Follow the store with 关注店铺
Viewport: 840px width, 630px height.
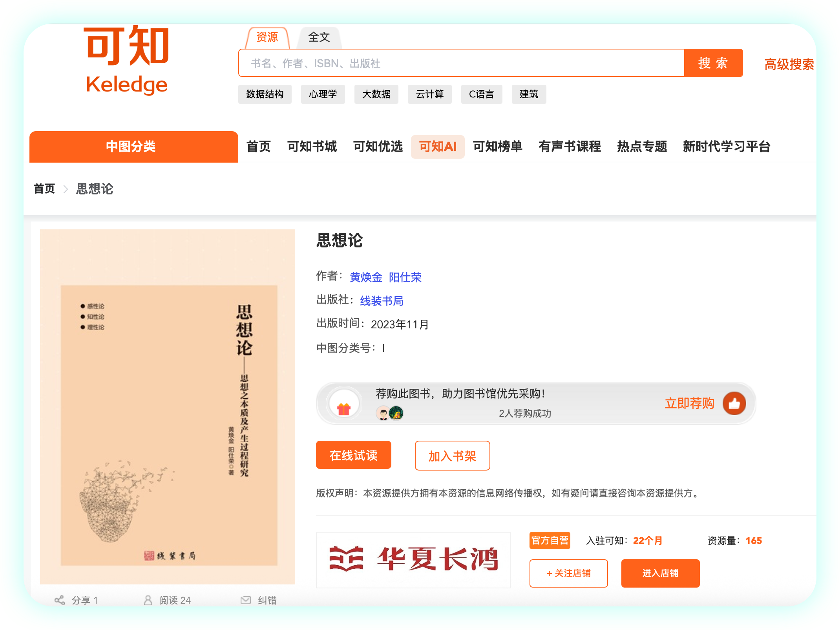pyautogui.click(x=568, y=573)
